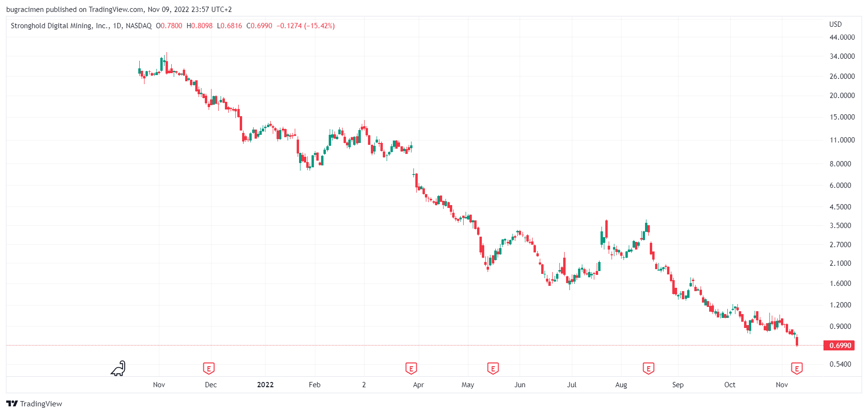
Task: Click the low value L0.6816 in the legend
Action: [x=230, y=26]
